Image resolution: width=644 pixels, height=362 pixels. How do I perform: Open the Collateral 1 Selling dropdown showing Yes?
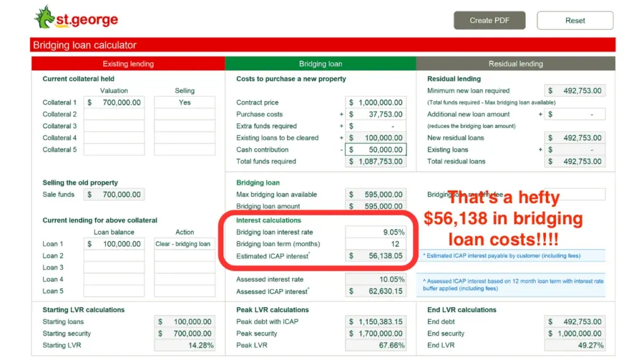tap(184, 102)
